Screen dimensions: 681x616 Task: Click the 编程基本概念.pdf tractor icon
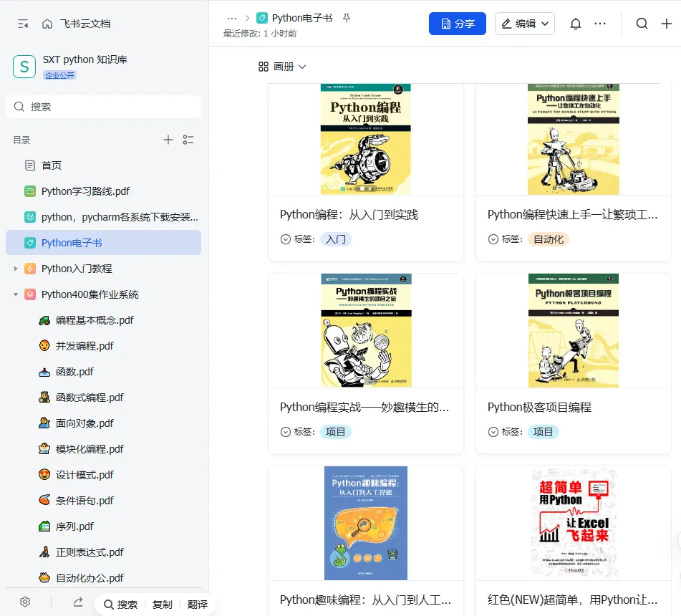[x=44, y=321]
